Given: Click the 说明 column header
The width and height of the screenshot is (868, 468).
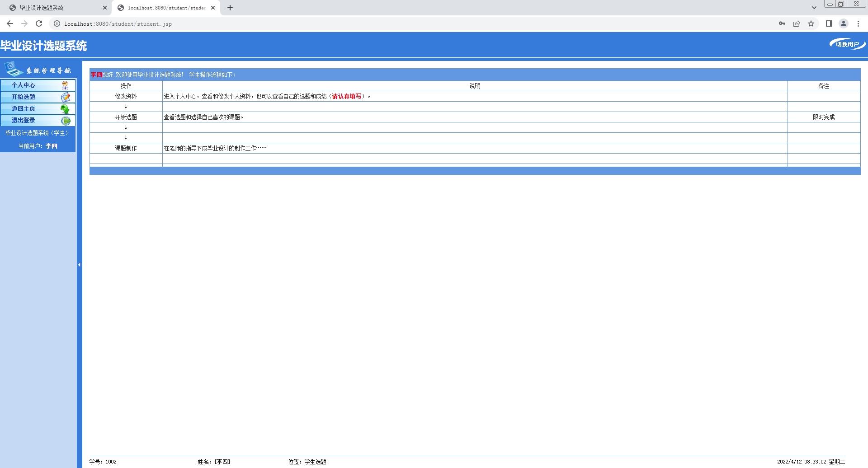Looking at the screenshot, I should pos(475,86).
